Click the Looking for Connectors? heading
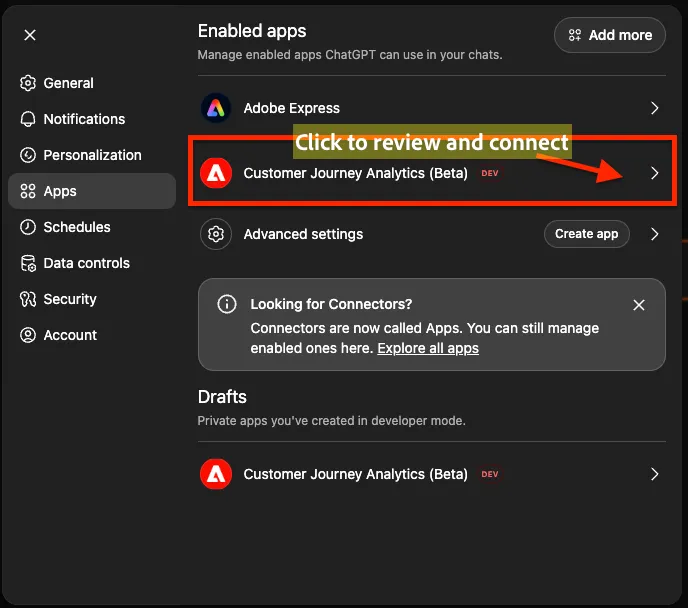Image resolution: width=688 pixels, height=608 pixels. 331,304
